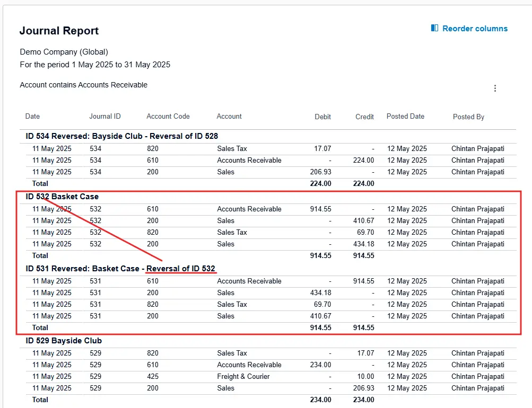Select Freight & Courier account in journal 529
This screenshot has width=532, height=408.
(x=243, y=377)
